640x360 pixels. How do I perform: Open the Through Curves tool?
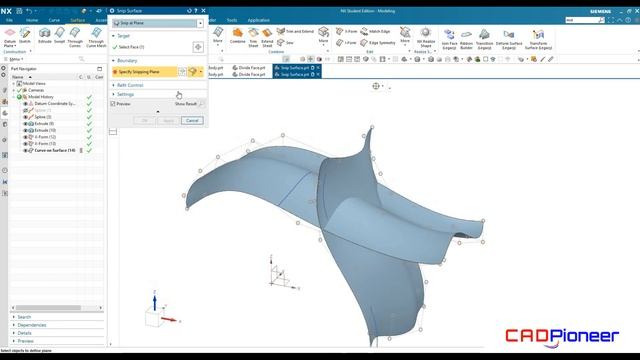[x=75, y=37]
